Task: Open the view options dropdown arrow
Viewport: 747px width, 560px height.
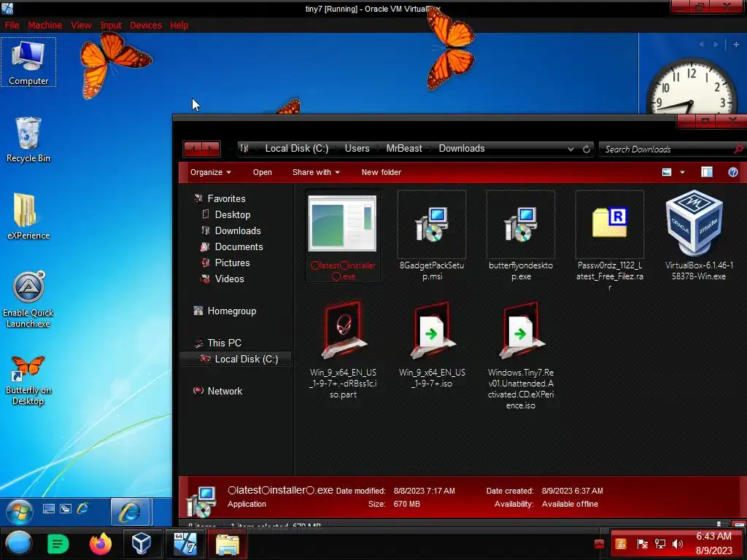Action: (x=682, y=172)
